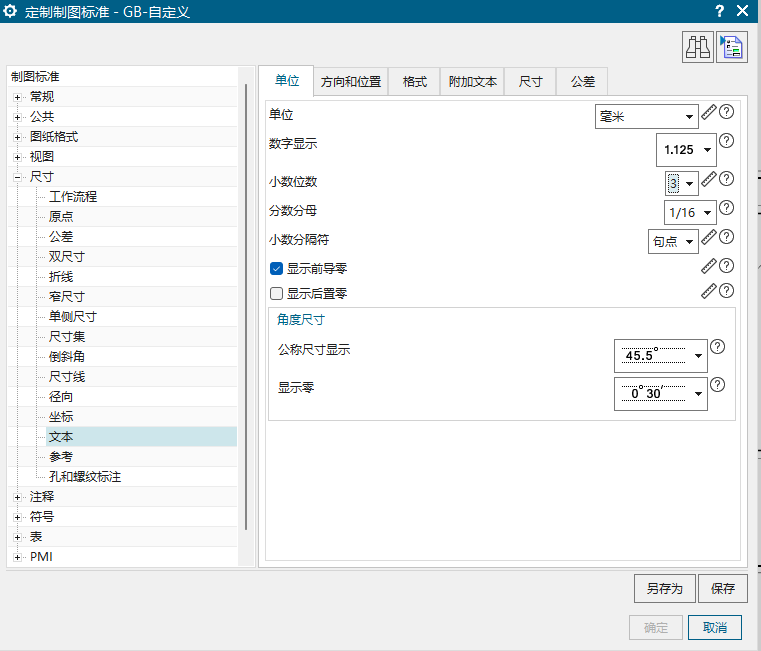Expand the 公共 tree node
The width and height of the screenshot is (761, 651).
(x=17, y=117)
